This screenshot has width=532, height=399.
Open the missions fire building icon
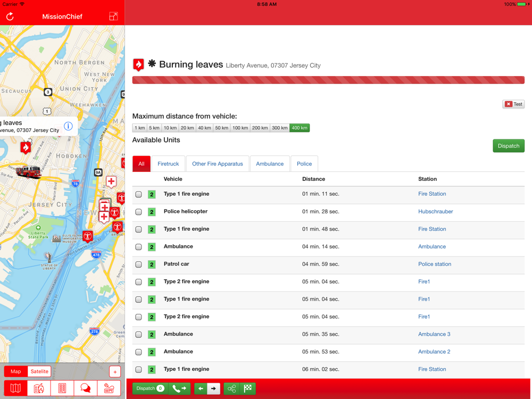[39, 388]
